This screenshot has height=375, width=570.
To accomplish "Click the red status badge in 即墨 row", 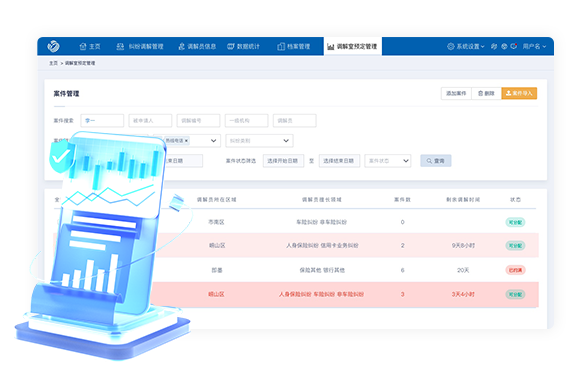I will coord(515,270).
